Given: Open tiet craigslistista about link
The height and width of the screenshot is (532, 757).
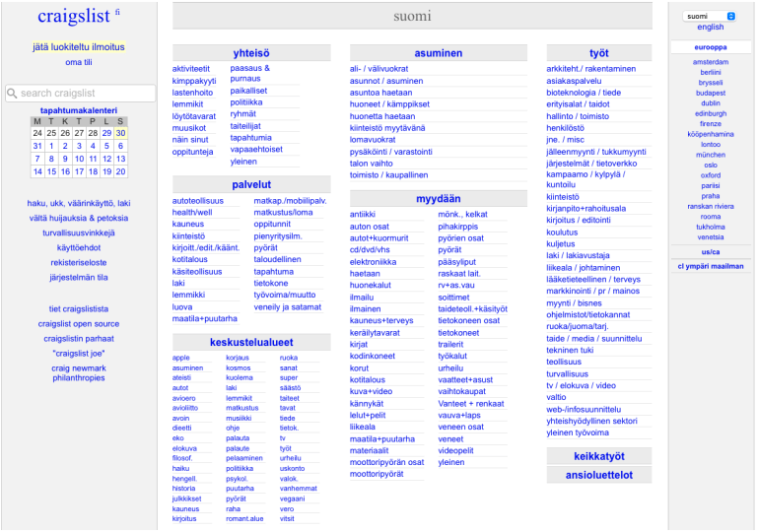Looking at the screenshot, I should tap(79, 309).
